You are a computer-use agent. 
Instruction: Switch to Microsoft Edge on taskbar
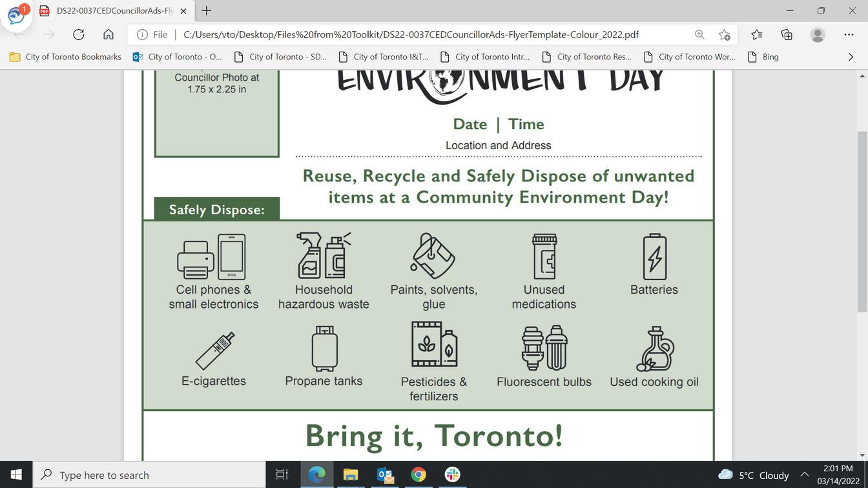316,474
